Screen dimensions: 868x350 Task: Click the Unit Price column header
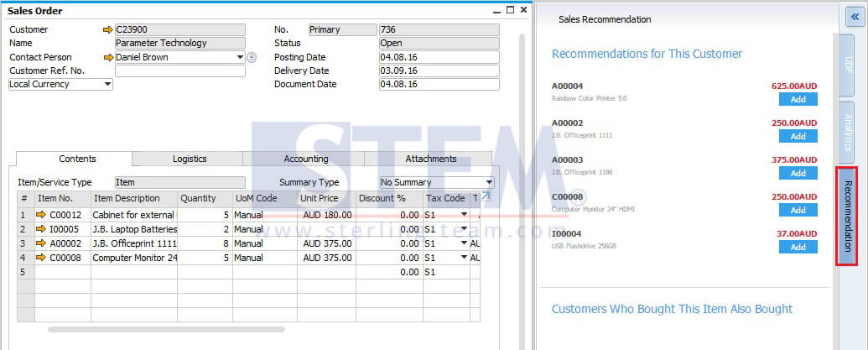[326, 198]
